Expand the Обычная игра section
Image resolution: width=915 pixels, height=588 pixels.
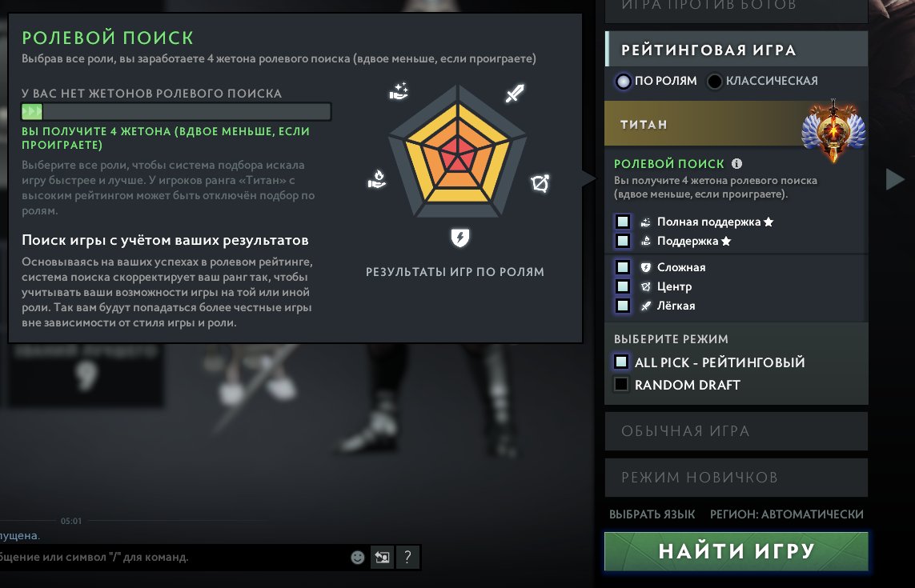[x=736, y=431]
